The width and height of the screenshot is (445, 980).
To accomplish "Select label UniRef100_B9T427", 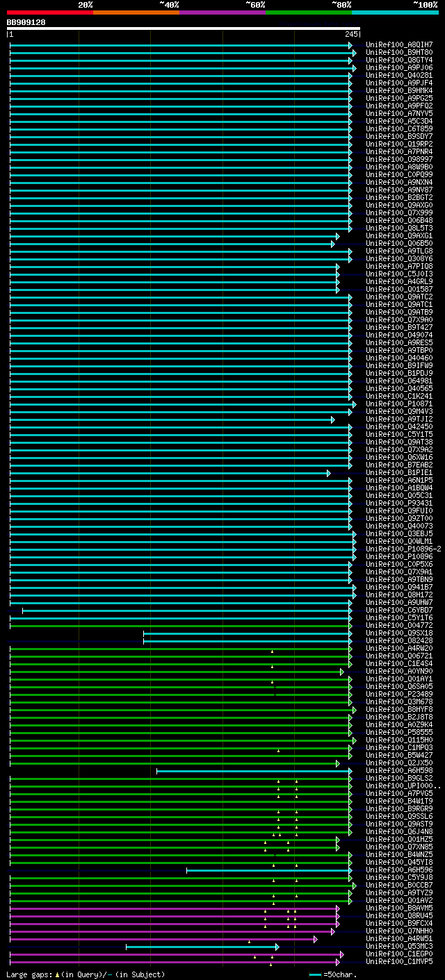I will point(399,327).
